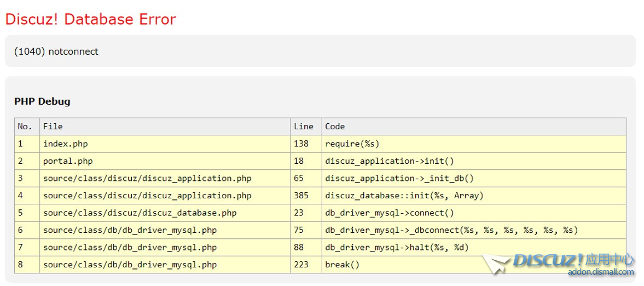The width and height of the screenshot is (644, 286).
Task: Click the line number 385 cell
Action: tap(301, 196)
